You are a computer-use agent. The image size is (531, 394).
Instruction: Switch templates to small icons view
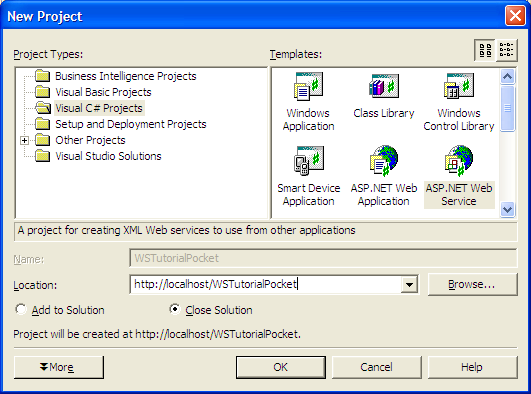(507, 50)
